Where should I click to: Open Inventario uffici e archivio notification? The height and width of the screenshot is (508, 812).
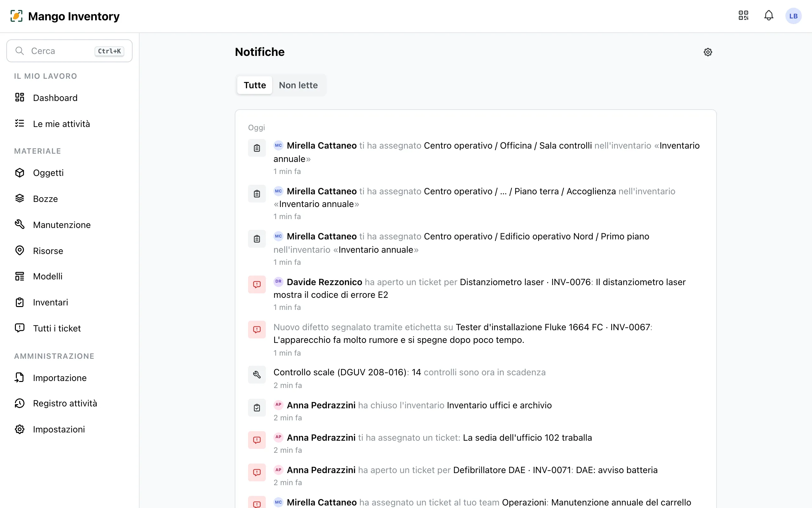(475, 411)
